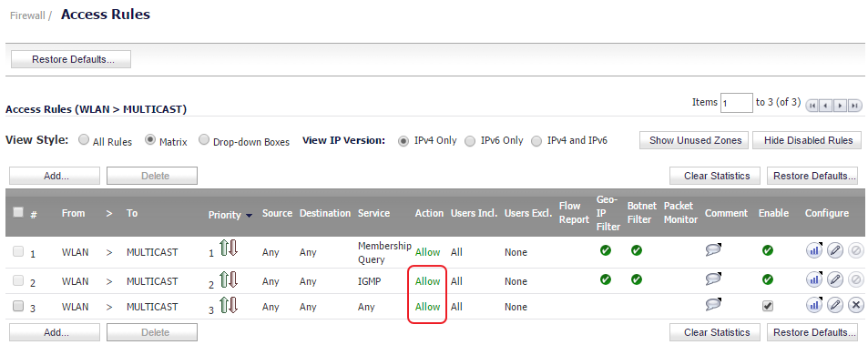This screenshot has width=868, height=355.
Task: Click IGMP service cell
Action: click(x=369, y=281)
